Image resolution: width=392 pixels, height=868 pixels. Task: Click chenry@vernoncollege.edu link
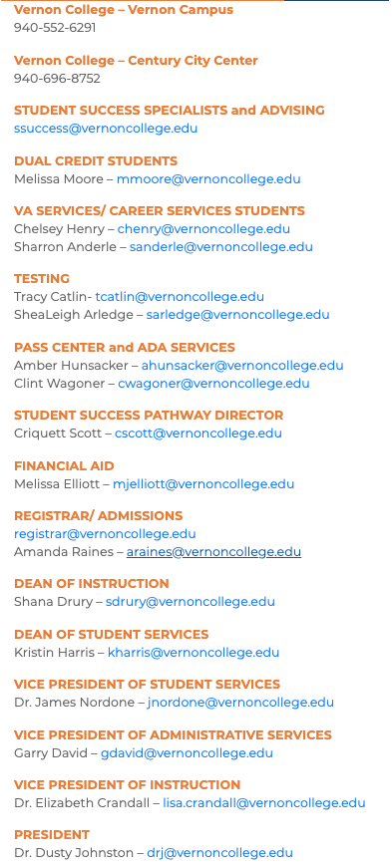pyautogui.click(x=203, y=229)
